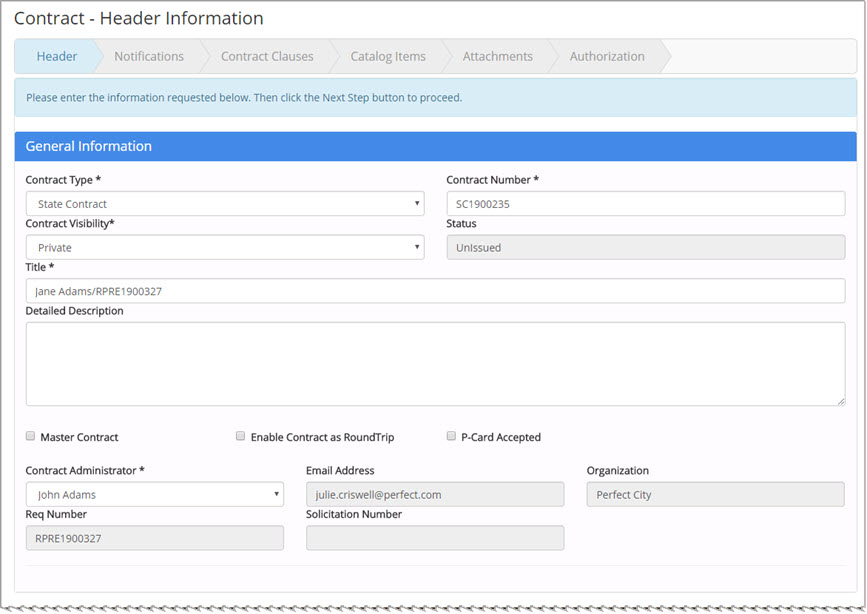Enable Contract as RoundTrip option

pyautogui.click(x=240, y=435)
